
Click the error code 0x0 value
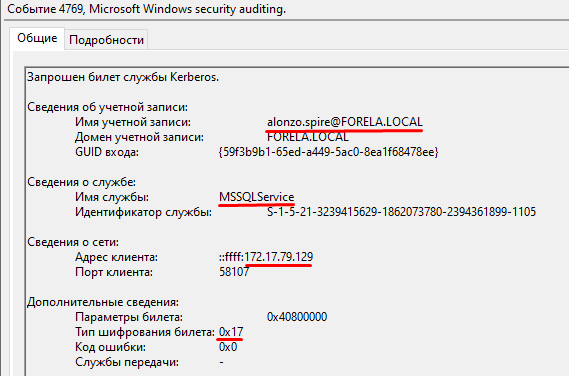(x=228, y=347)
